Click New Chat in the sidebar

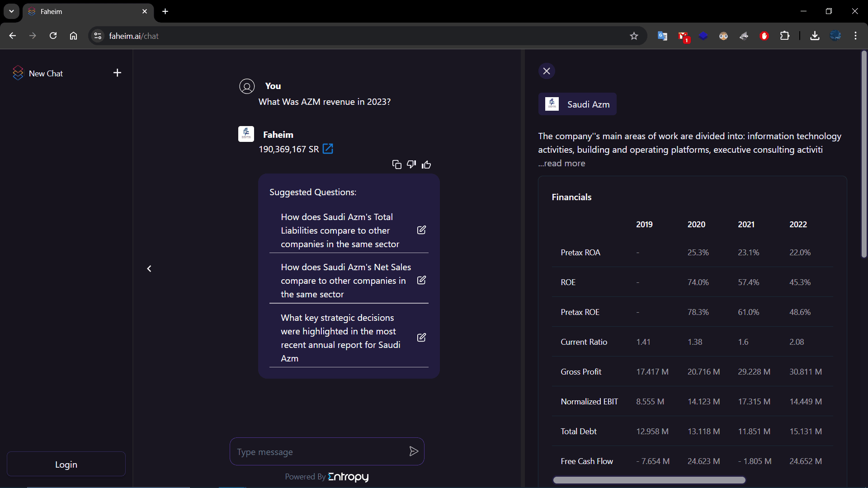tap(46, 73)
